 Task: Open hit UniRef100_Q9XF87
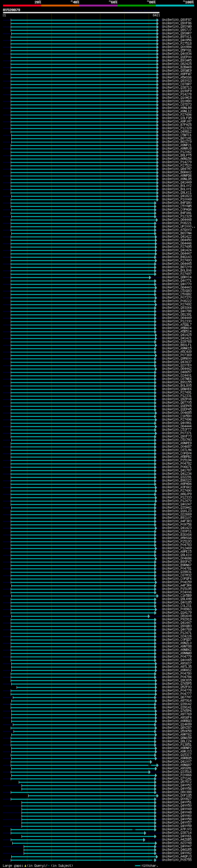pos(177,20)
